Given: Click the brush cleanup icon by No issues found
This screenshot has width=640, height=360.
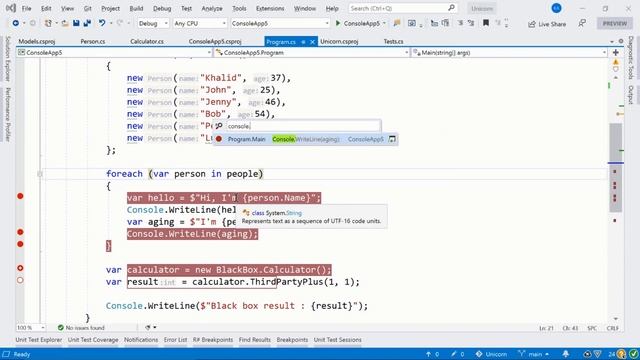Looking at the screenshot, I should (x=148, y=327).
